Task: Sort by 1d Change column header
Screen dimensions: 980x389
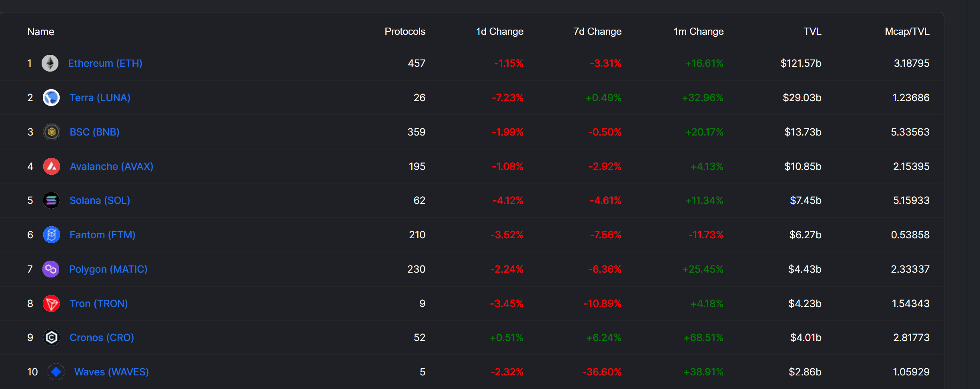Action: point(499,32)
